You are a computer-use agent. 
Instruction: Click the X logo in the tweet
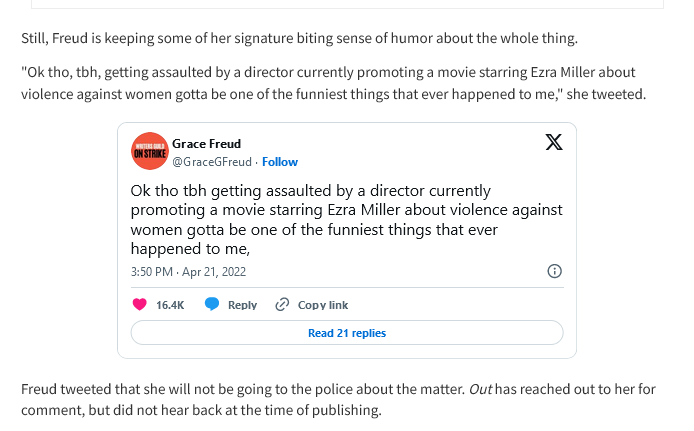(554, 142)
